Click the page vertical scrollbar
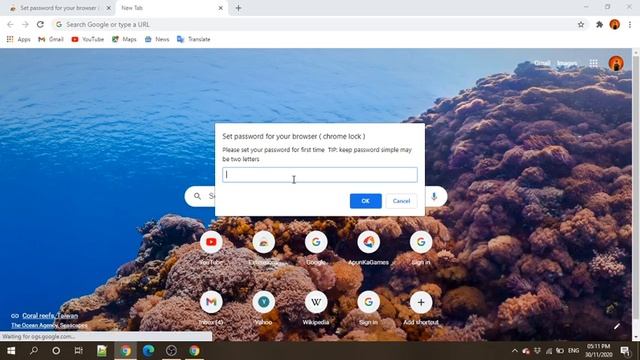640x360 pixels. coord(636,194)
